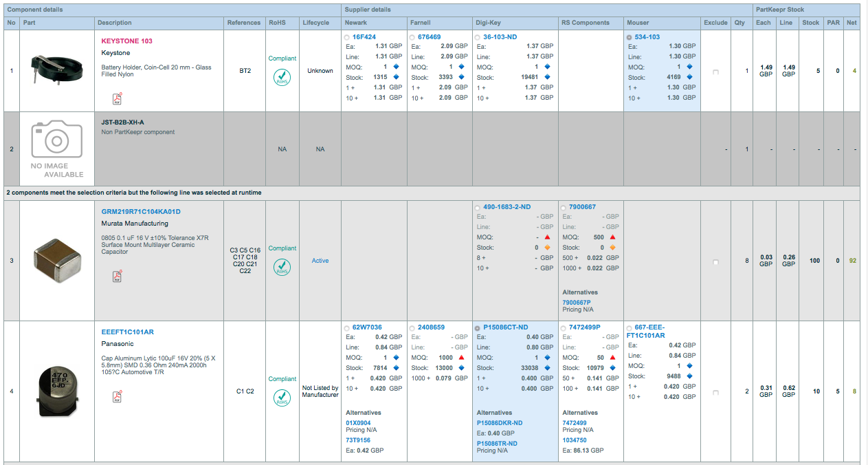
Task: Tick the Exclude checkbox for Keystone 103 row
Action: (x=715, y=72)
